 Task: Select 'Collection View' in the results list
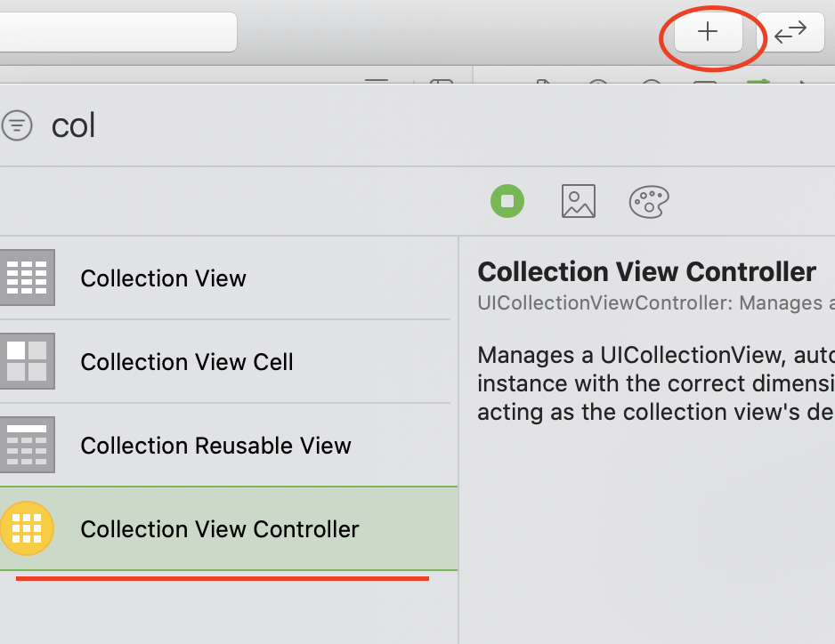[163, 278]
